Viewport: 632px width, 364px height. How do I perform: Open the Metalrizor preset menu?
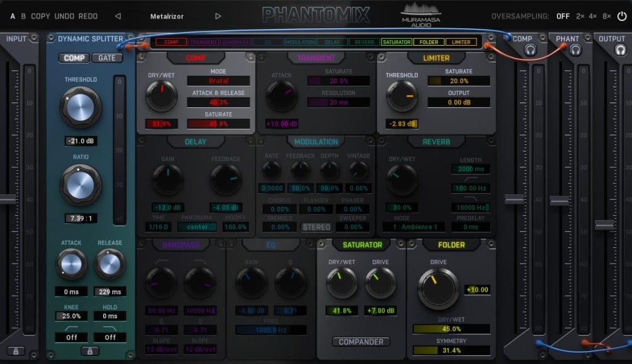pos(167,16)
